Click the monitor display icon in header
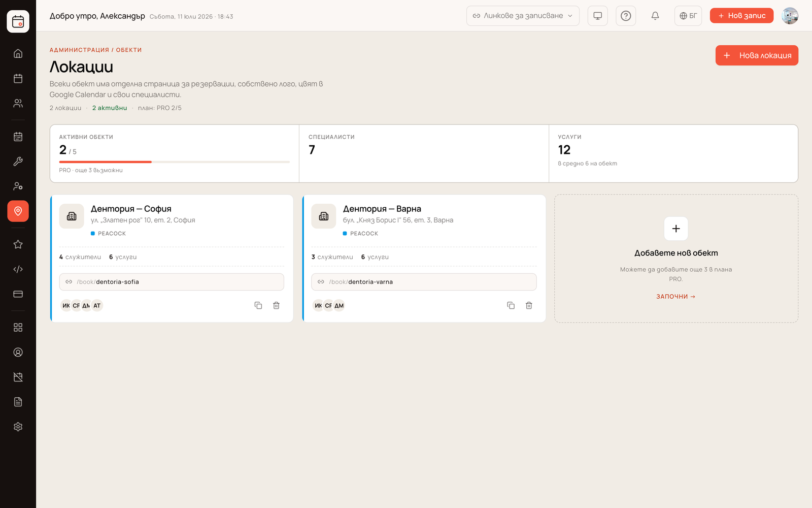The height and width of the screenshot is (508, 812). (x=597, y=16)
